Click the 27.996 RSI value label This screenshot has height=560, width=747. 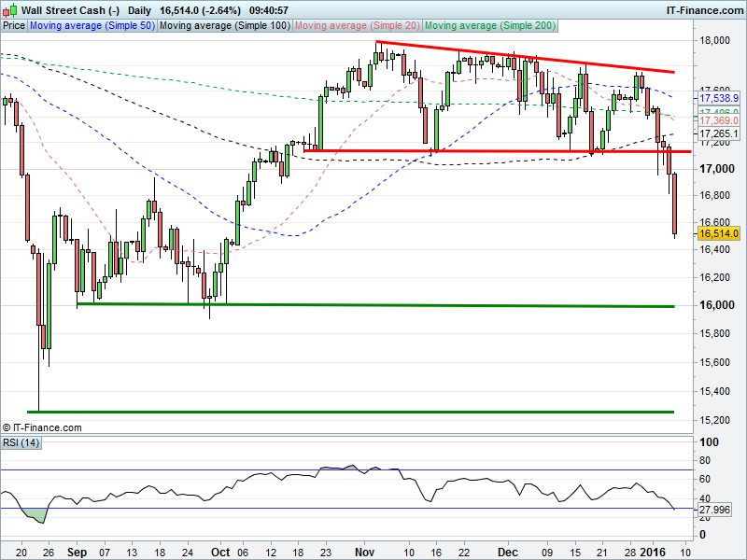(719, 510)
